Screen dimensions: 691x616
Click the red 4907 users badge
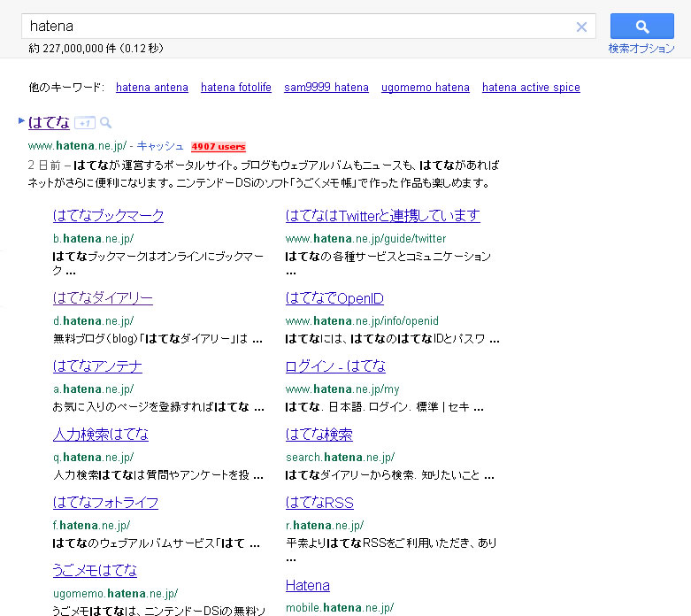click(x=219, y=146)
